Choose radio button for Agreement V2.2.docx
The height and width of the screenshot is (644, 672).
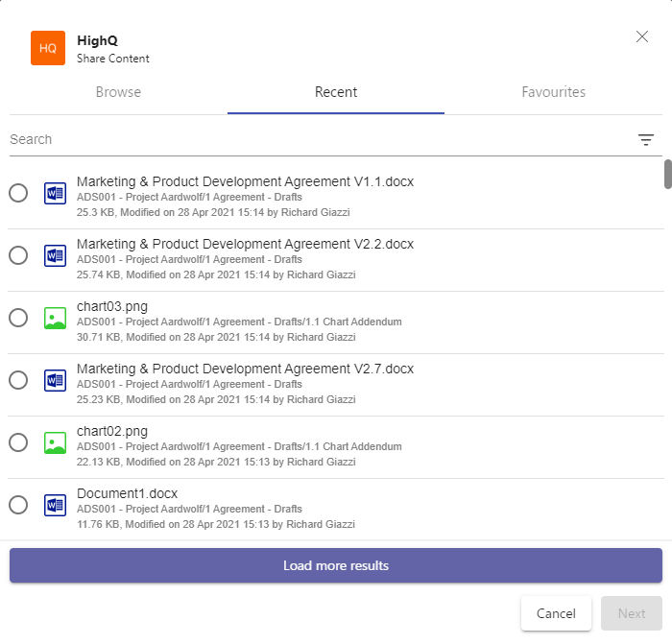(18, 255)
